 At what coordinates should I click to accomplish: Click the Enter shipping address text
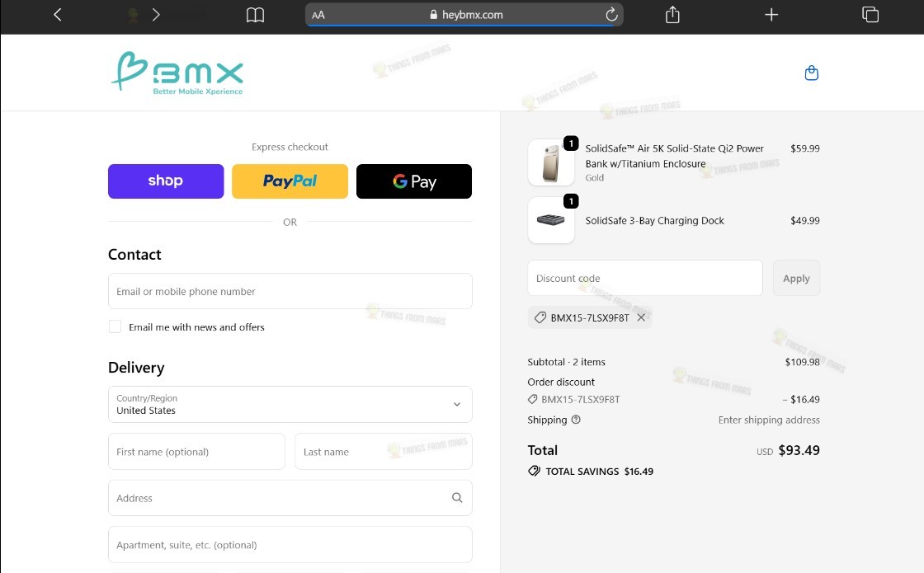coord(769,420)
